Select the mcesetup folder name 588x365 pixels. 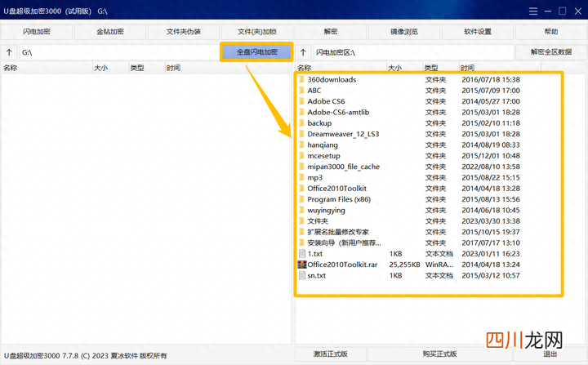(x=323, y=156)
